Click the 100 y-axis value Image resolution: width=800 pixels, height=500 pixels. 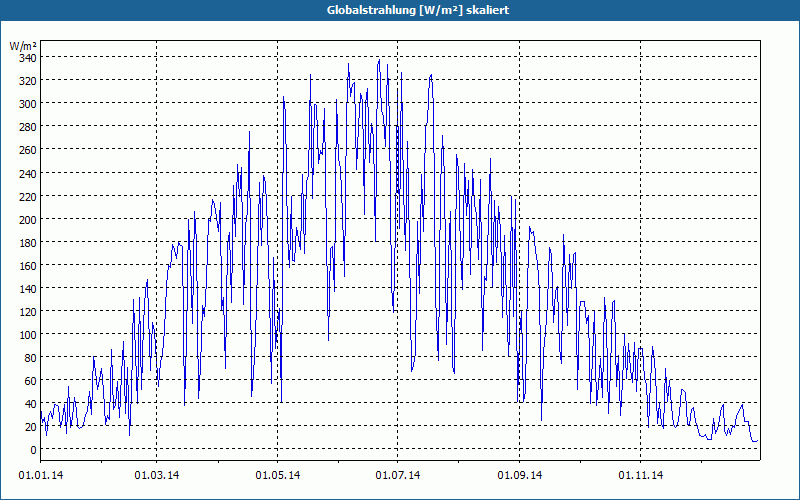(x=28, y=335)
